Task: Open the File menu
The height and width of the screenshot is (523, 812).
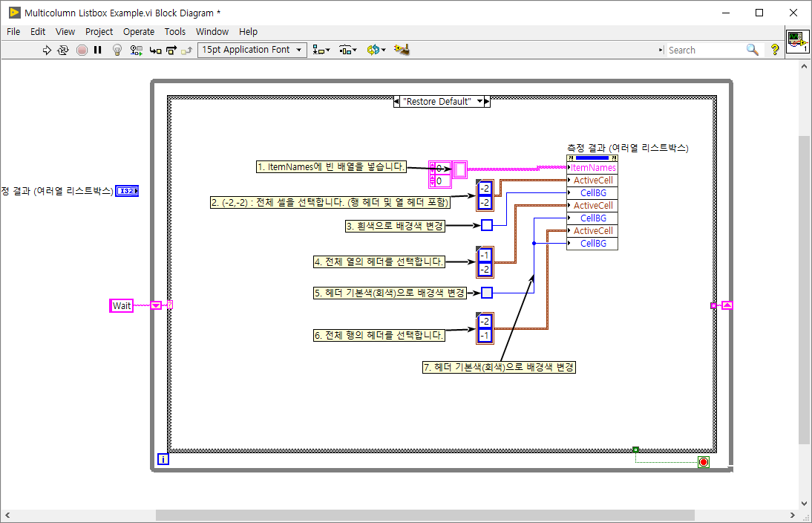Action: (x=13, y=32)
